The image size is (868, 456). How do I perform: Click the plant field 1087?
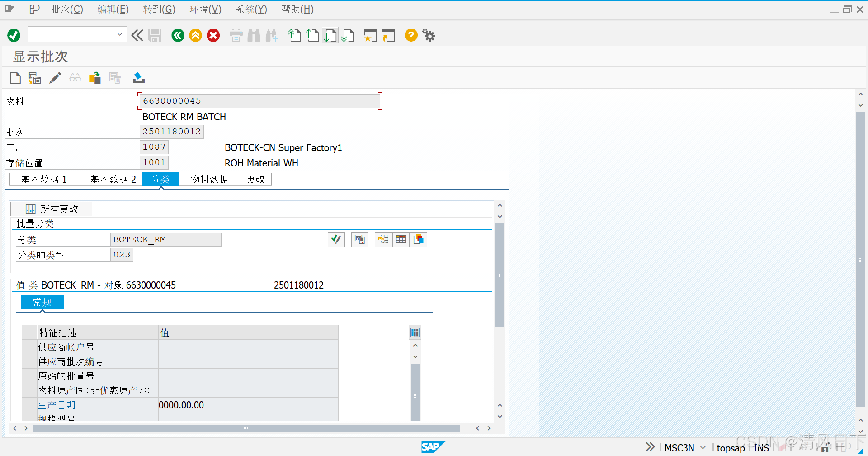[x=154, y=147]
